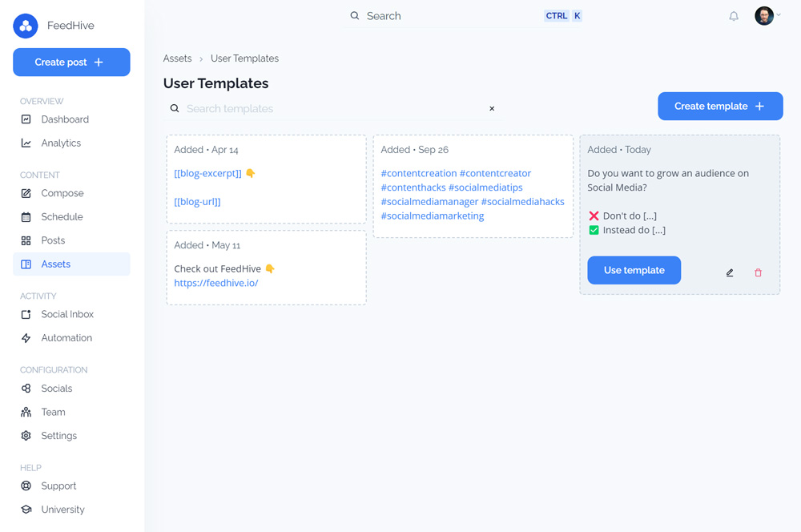View the Analytics section
This screenshot has width=801, height=532.
[x=60, y=143]
